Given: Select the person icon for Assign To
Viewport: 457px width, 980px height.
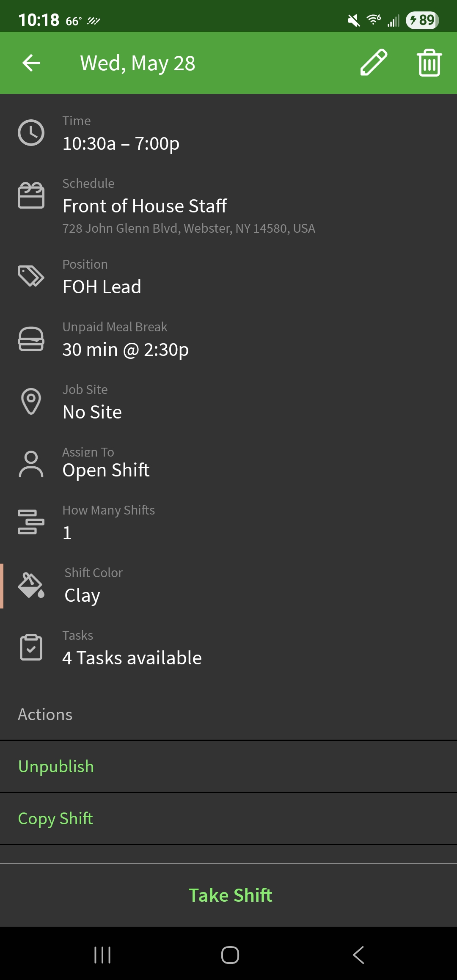Looking at the screenshot, I should tap(31, 464).
